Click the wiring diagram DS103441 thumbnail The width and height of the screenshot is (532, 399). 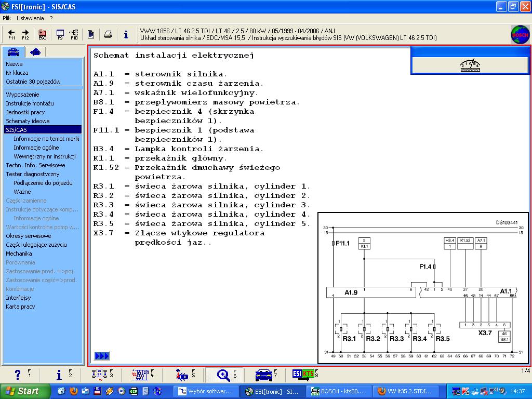[423, 288]
